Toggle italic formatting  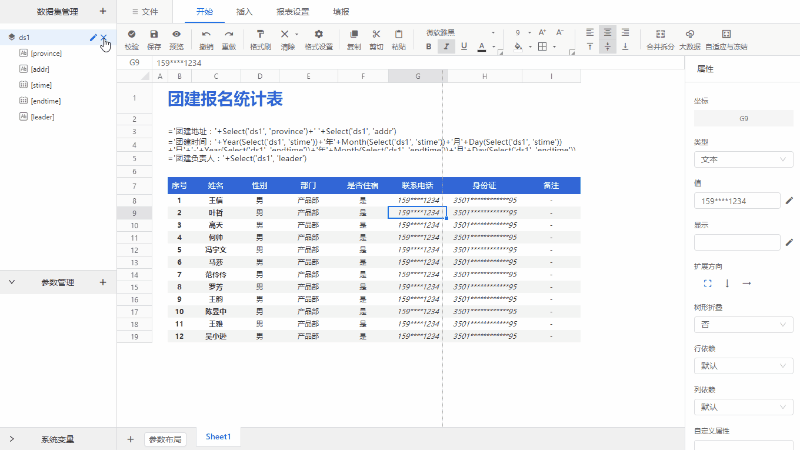[446, 46]
